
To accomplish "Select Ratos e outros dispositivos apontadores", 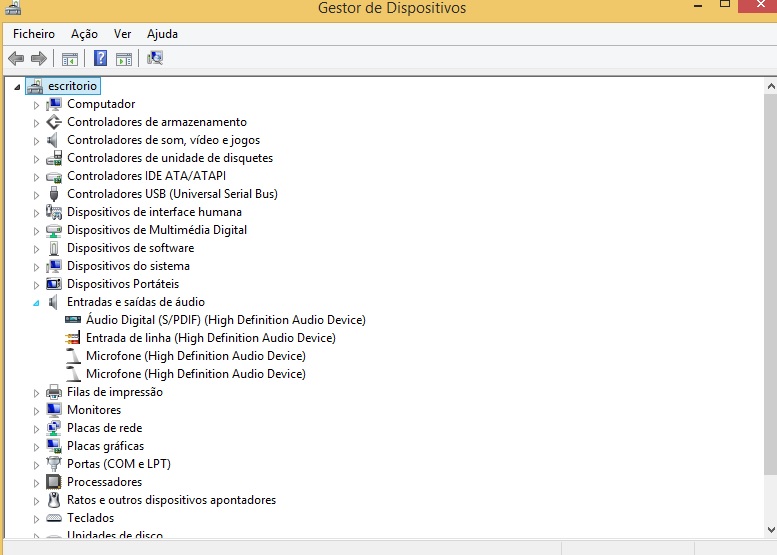I will click(171, 500).
